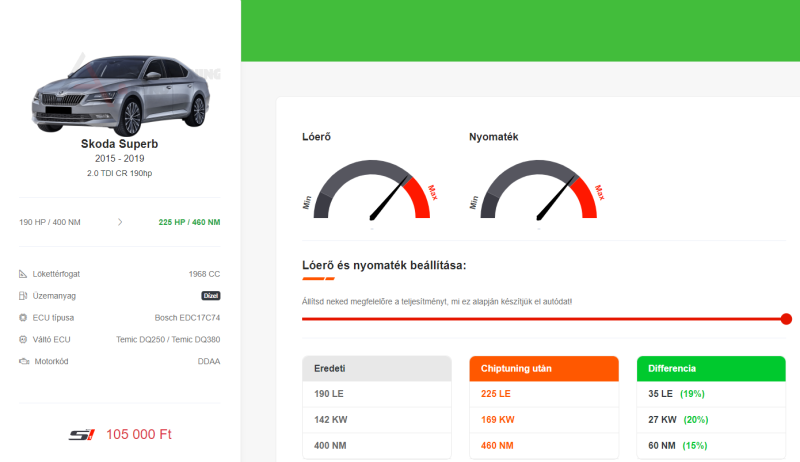Click the 2015 - 2019 year range

(119, 159)
